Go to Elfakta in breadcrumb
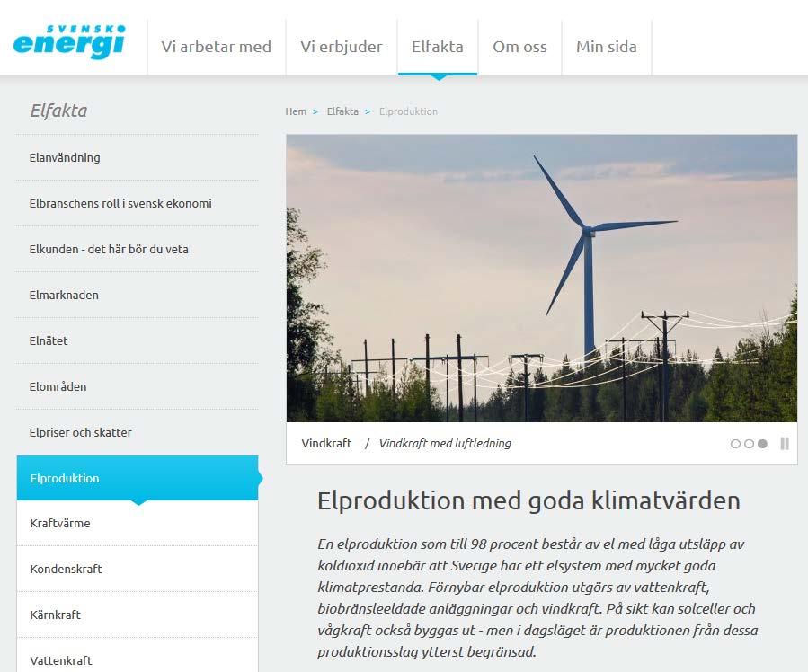The height and width of the screenshot is (672, 808). pyautogui.click(x=342, y=111)
